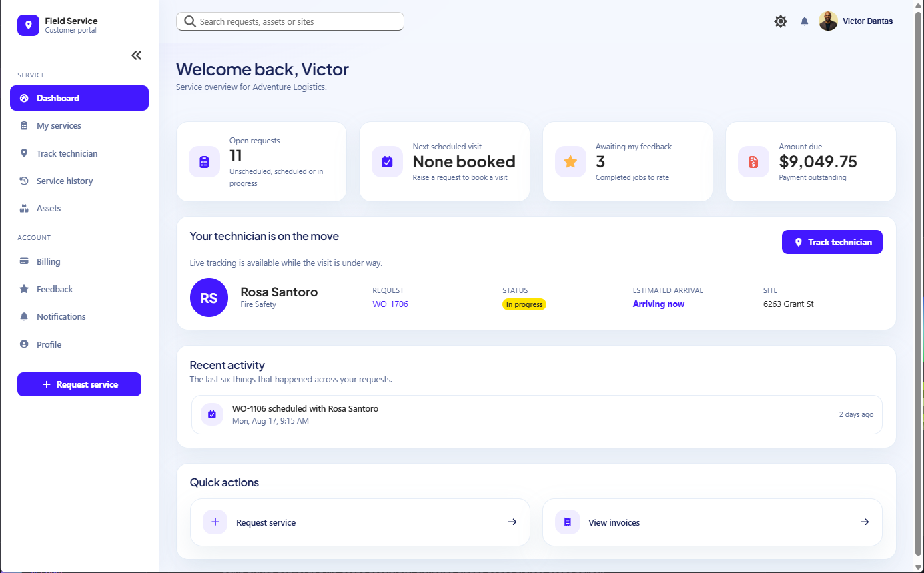Click the Field Service logo icon

[x=28, y=25]
